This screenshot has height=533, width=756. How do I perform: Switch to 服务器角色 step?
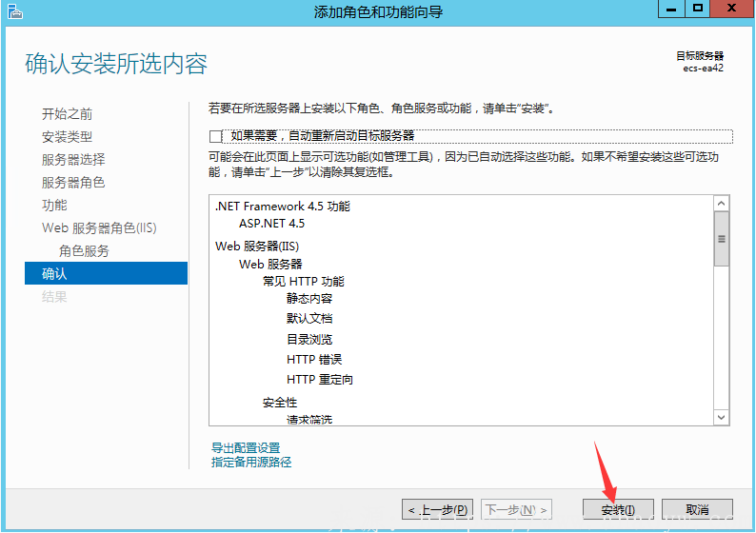(73, 183)
